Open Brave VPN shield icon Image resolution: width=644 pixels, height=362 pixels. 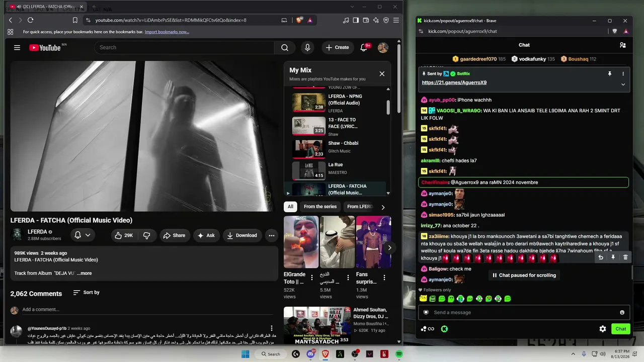(x=386, y=20)
